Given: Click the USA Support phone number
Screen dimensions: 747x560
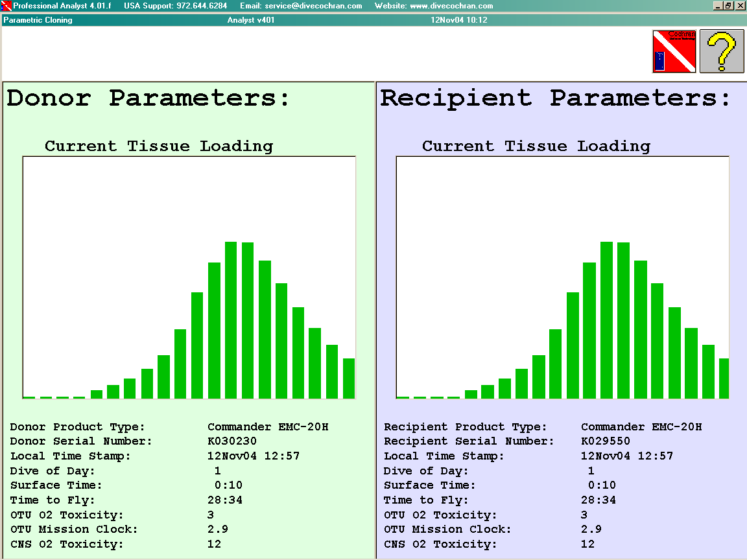Looking at the screenshot, I should tap(202, 6).
